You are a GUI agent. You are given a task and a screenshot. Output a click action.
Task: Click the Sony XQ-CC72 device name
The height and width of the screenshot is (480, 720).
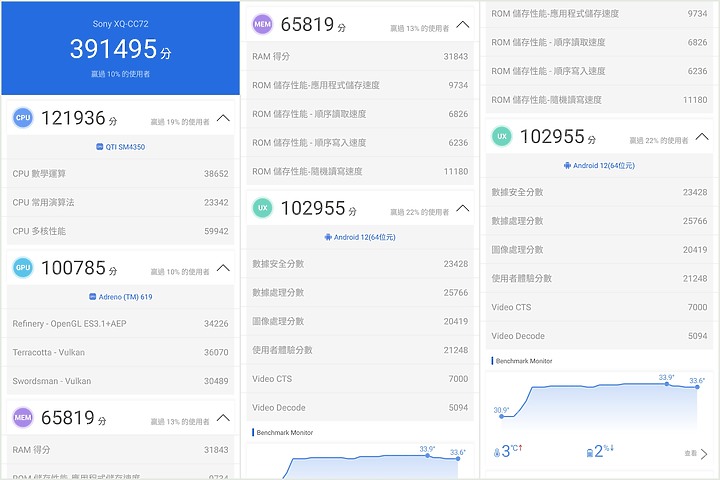pyautogui.click(x=120, y=24)
